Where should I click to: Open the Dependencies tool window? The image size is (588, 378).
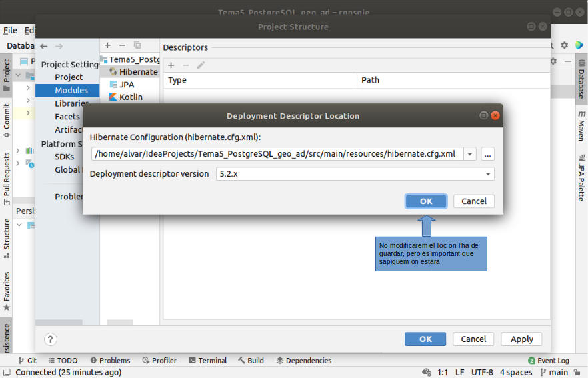[x=304, y=361]
